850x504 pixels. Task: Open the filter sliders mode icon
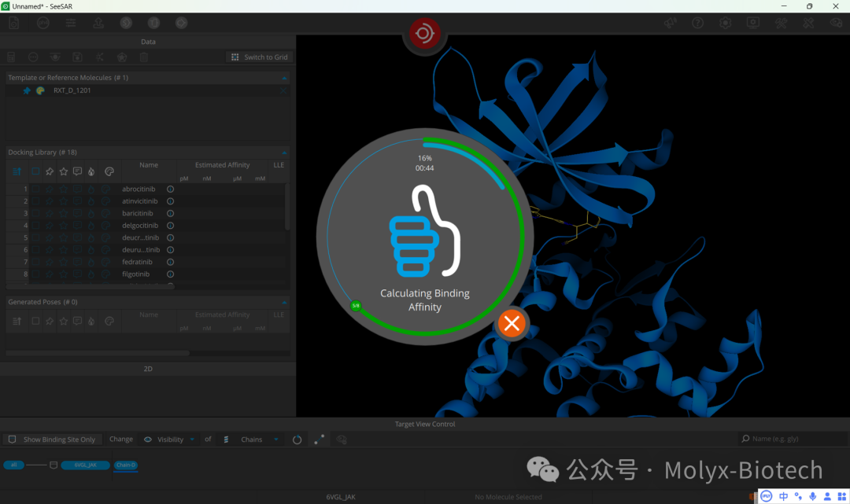71,23
